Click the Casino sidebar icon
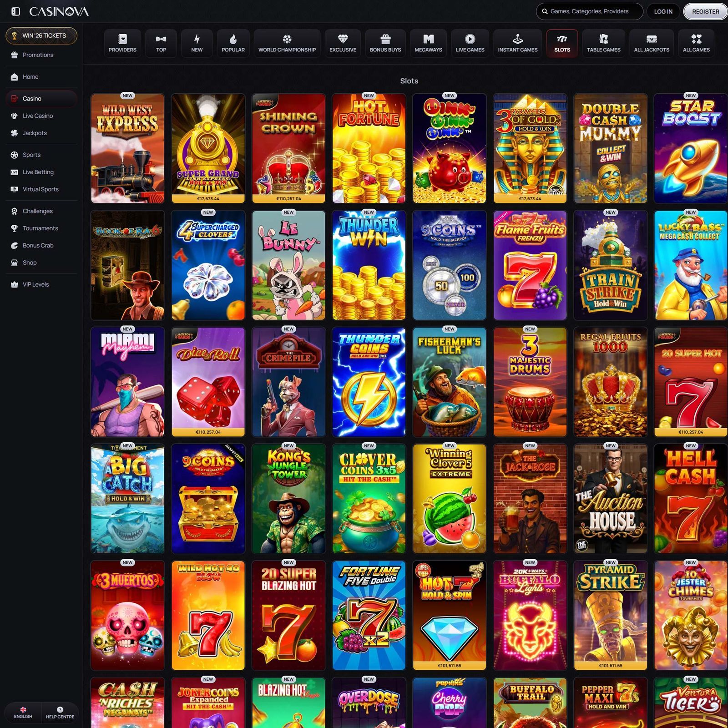This screenshot has height=728, width=728. point(14,99)
